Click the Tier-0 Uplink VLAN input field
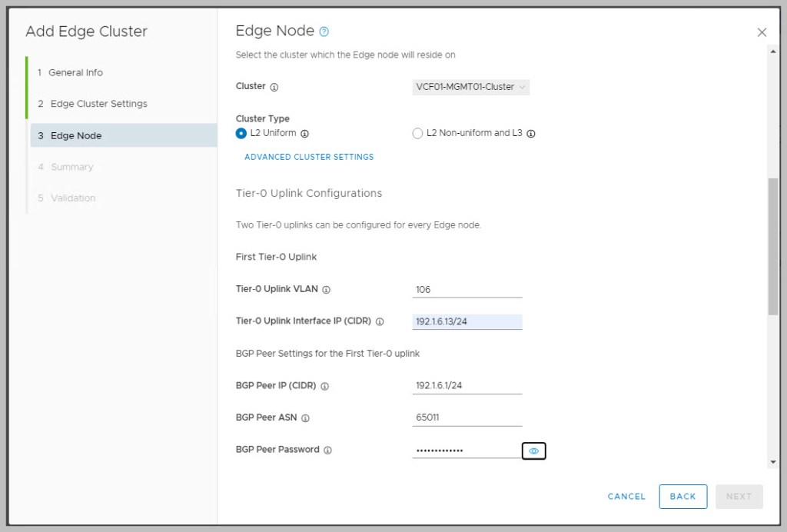This screenshot has width=787, height=532. tap(467, 290)
